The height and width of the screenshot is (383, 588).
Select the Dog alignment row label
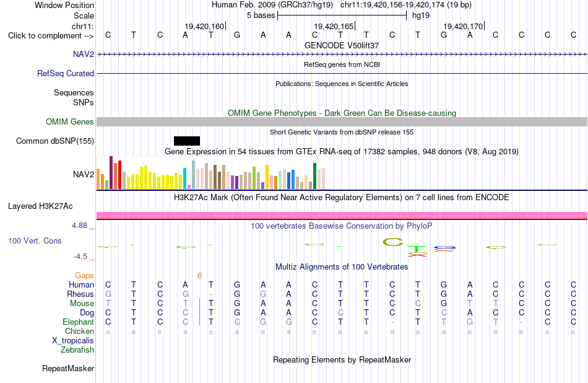(x=87, y=313)
